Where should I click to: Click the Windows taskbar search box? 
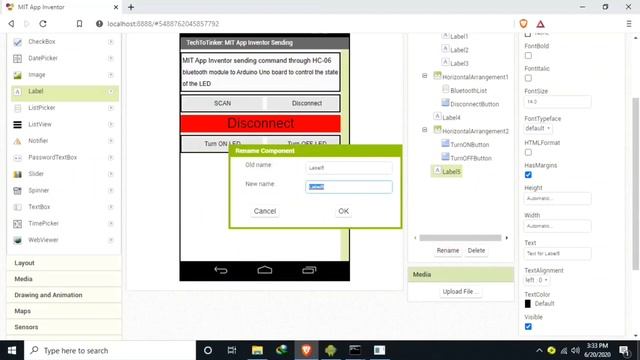tap(110, 350)
